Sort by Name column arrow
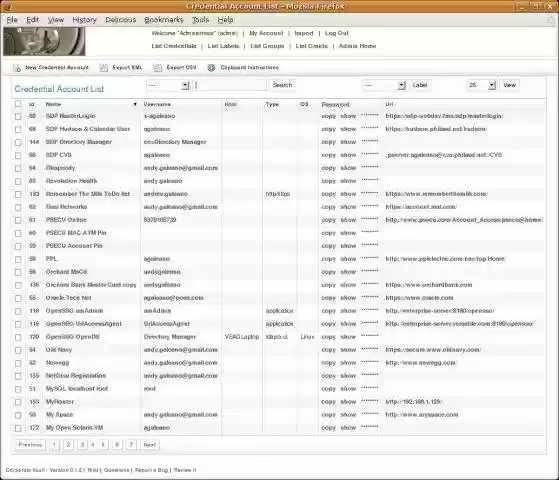The image size is (559, 480). [135, 104]
